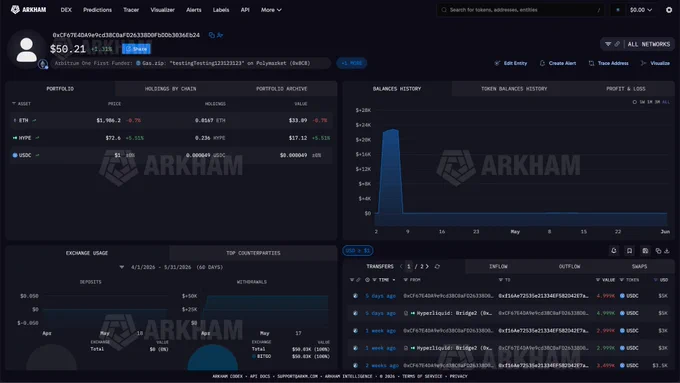680x383 pixels.
Task: Refresh the transfers list
Action: pyautogui.click(x=437, y=266)
